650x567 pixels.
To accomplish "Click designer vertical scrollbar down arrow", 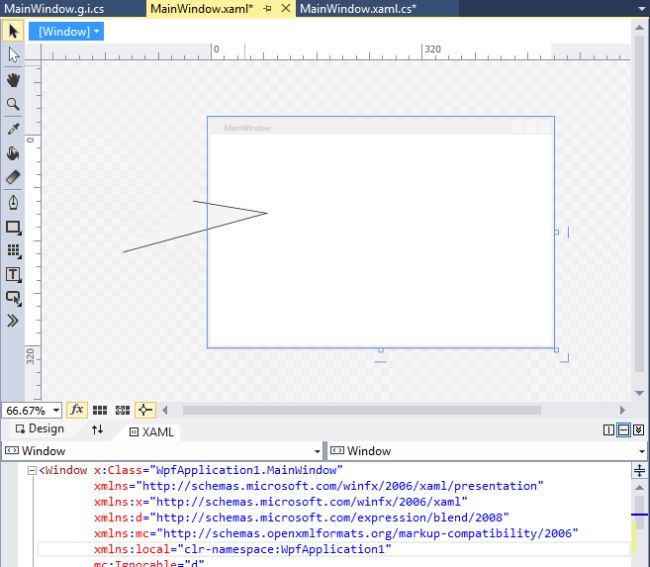I will 640,393.
